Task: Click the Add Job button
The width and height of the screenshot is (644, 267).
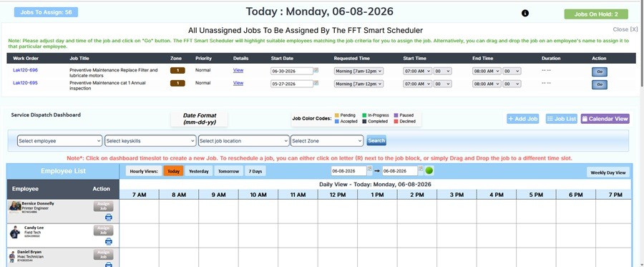Action: click(x=522, y=119)
